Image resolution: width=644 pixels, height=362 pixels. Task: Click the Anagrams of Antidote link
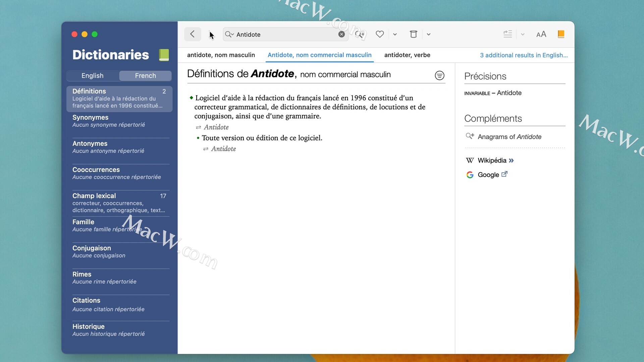point(509,137)
